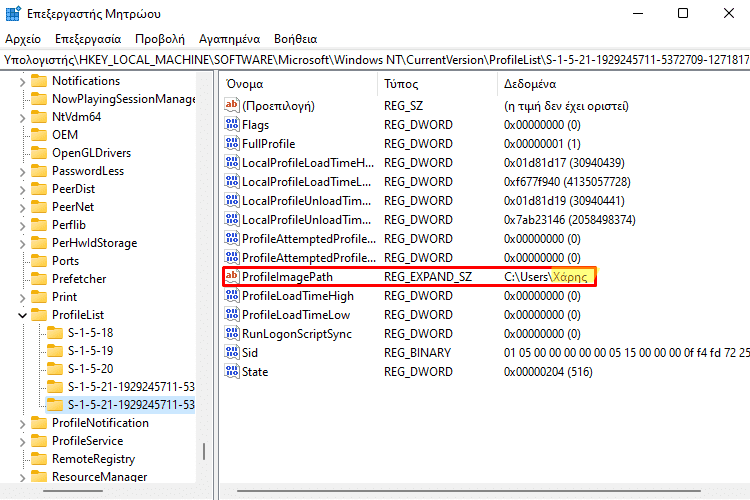Select the S-1-5-19 folder icon
This screenshot has width=750, height=500.
tap(55, 351)
